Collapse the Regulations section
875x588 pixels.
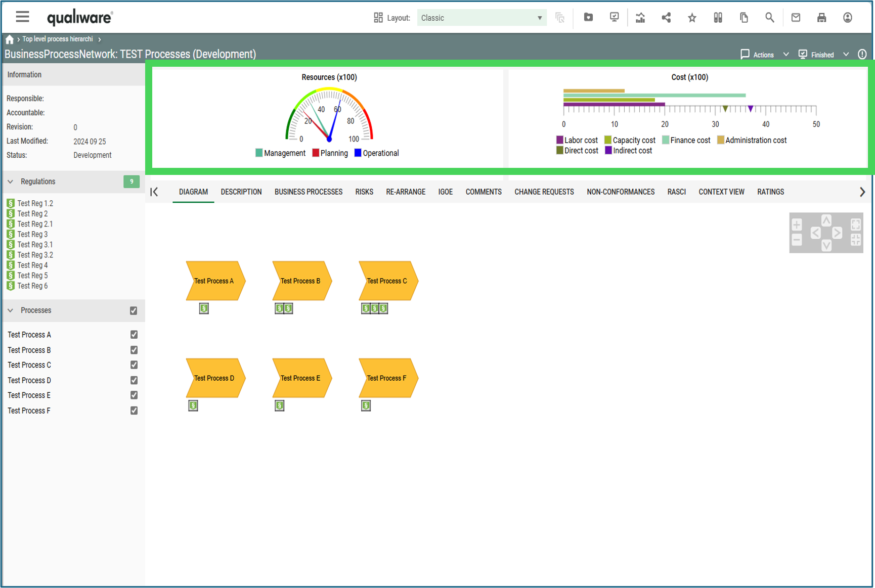tap(10, 182)
